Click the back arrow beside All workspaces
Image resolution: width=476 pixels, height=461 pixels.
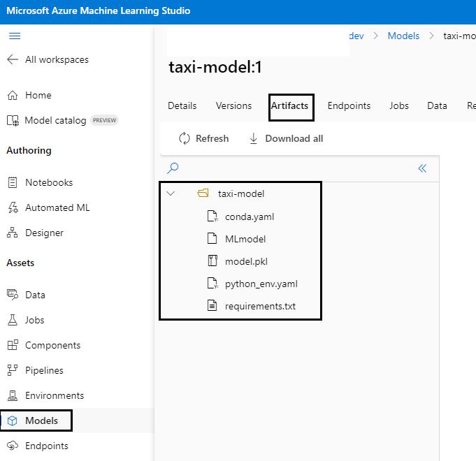click(13, 59)
